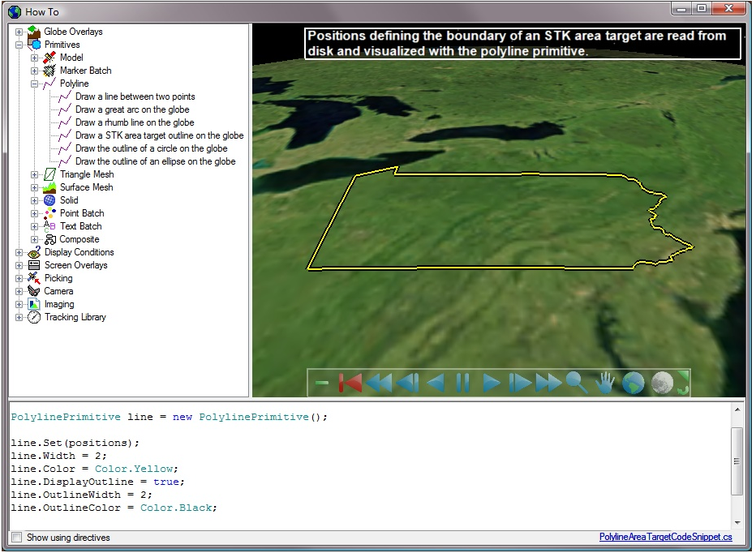Click the Point Batch dots icon
756x553 pixels.
pyautogui.click(x=49, y=213)
